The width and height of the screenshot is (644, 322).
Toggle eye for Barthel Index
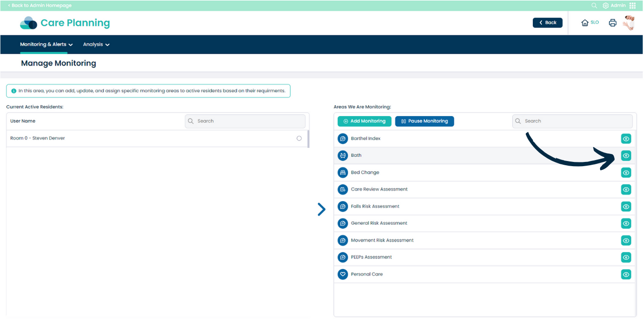coord(626,139)
